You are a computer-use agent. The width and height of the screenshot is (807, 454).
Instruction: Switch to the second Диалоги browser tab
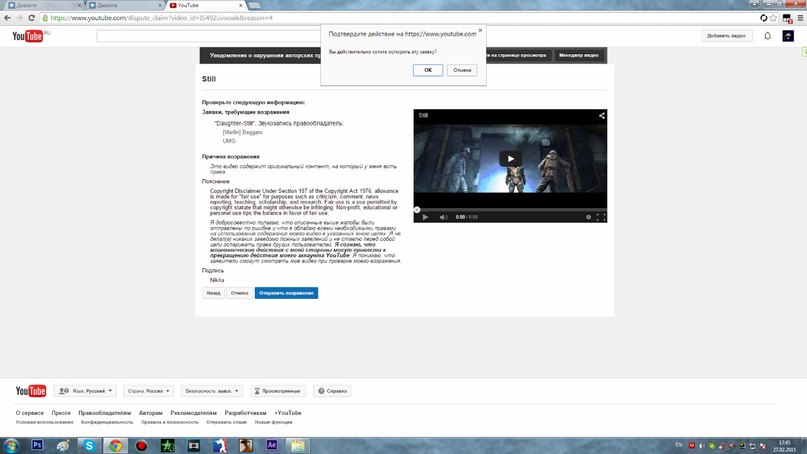[125, 5]
